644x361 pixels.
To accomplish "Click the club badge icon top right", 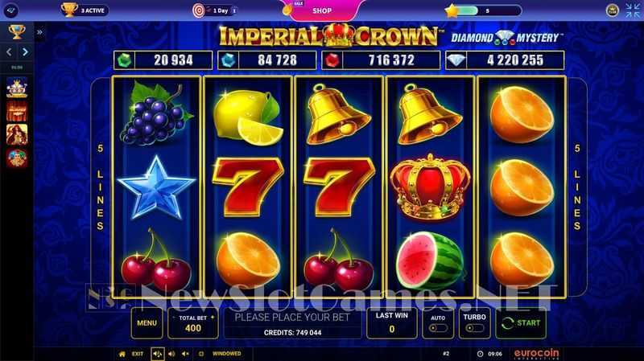I will pos(612,10).
